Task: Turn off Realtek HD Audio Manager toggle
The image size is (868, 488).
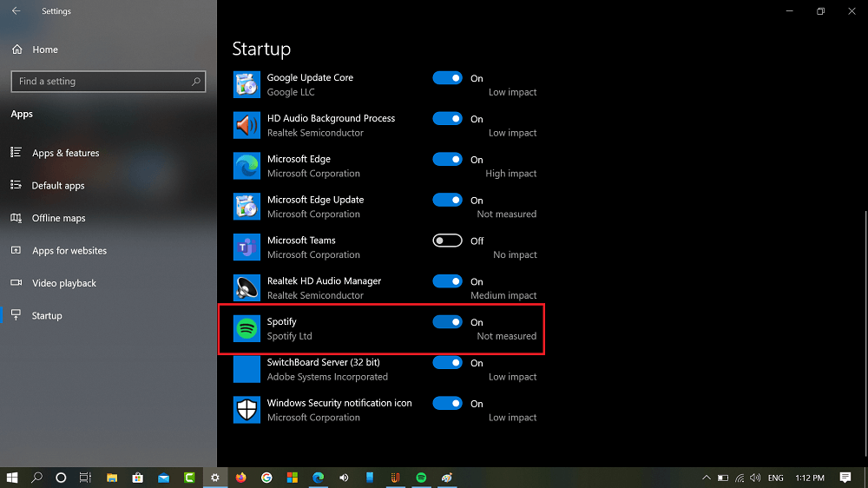Action: (x=447, y=281)
